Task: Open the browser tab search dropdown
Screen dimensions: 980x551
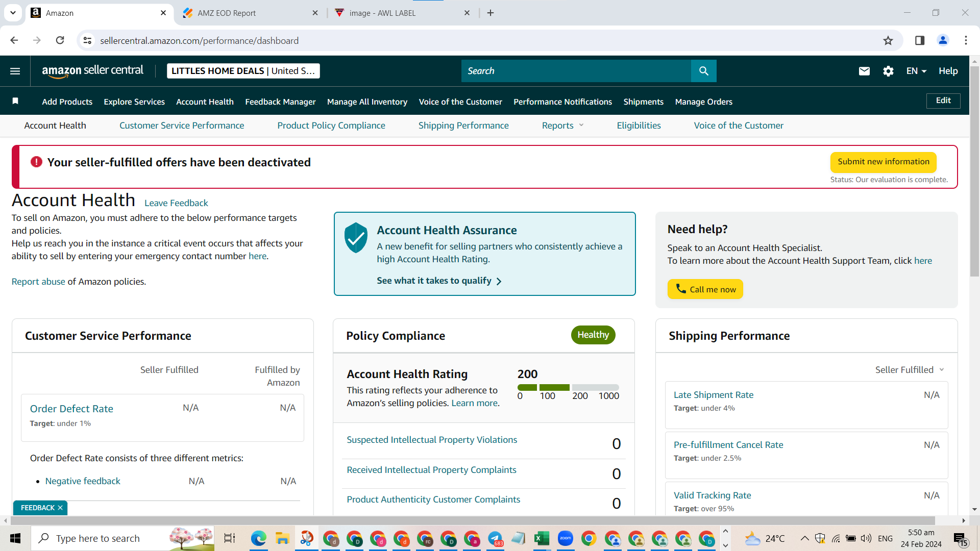Action: point(13,13)
